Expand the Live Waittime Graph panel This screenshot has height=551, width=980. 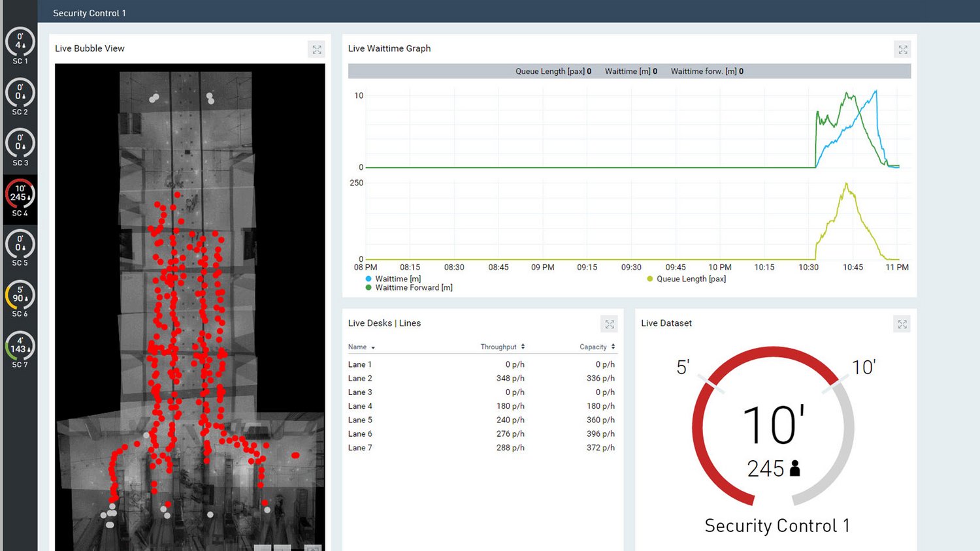click(x=903, y=50)
